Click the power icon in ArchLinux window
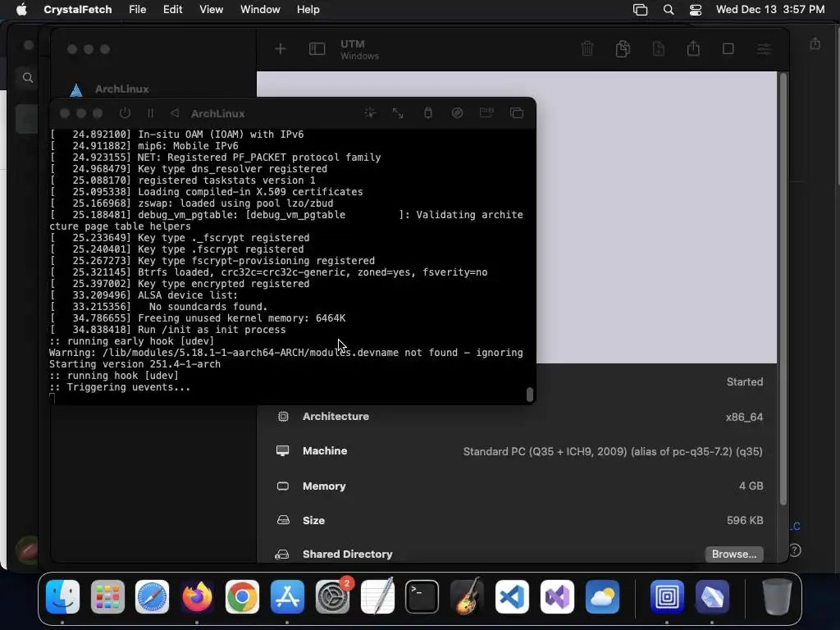Image resolution: width=840 pixels, height=630 pixels. (125, 113)
